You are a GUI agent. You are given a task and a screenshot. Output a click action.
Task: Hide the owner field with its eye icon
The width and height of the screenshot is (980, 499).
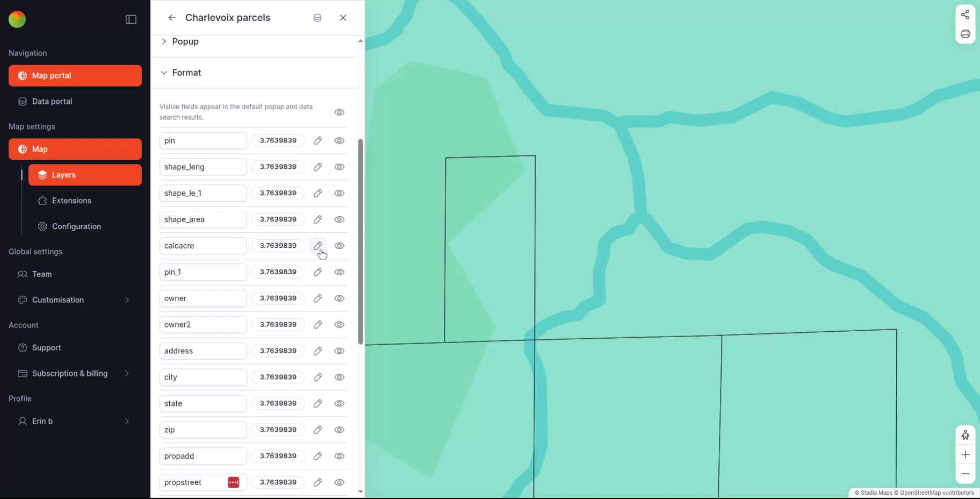(340, 298)
